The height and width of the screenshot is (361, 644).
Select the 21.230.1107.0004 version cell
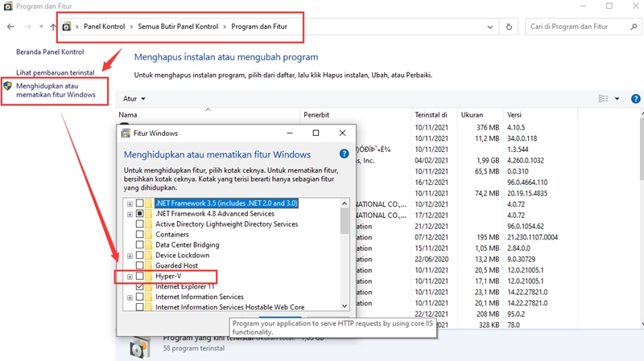[532, 237]
